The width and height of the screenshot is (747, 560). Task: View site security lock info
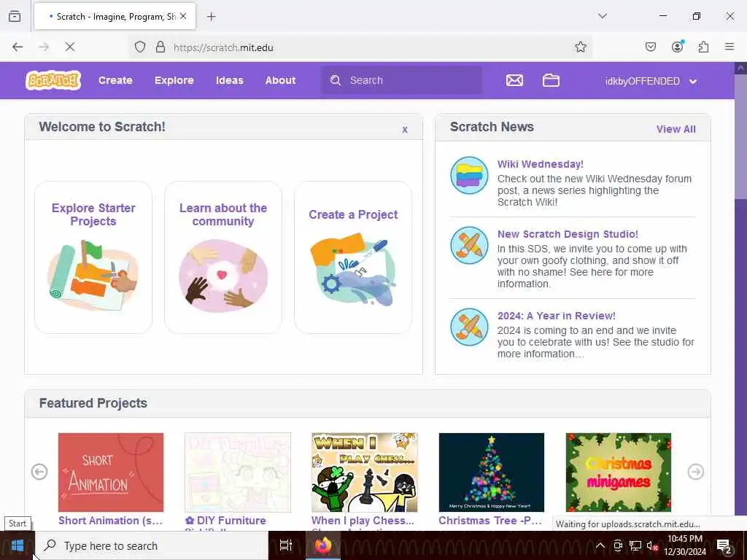tap(160, 47)
